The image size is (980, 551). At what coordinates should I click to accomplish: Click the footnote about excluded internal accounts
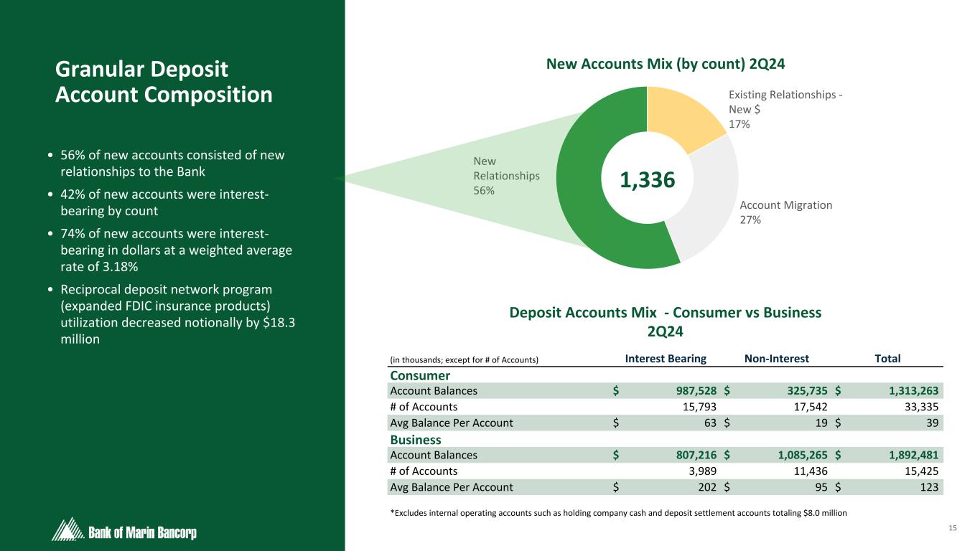tap(617, 513)
